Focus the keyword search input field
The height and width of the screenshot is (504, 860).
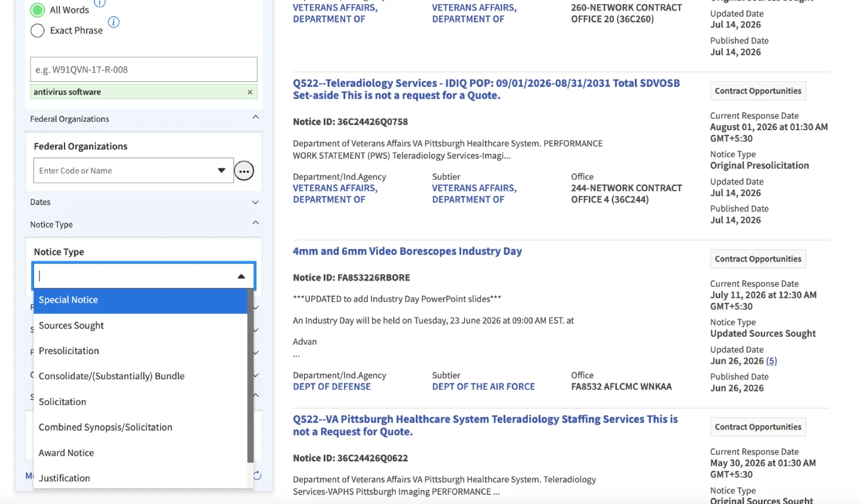(x=144, y=69)
